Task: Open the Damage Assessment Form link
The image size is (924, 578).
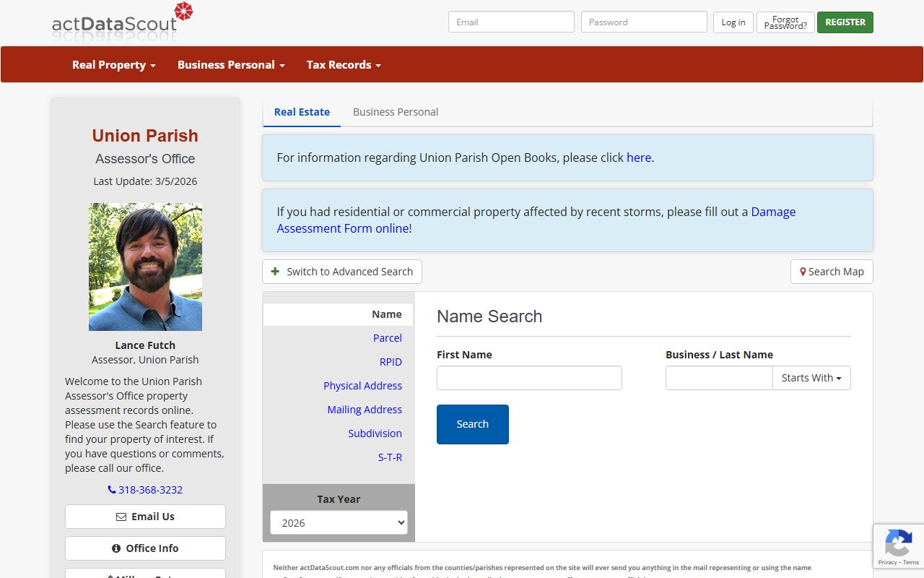Action: point(536,220)
